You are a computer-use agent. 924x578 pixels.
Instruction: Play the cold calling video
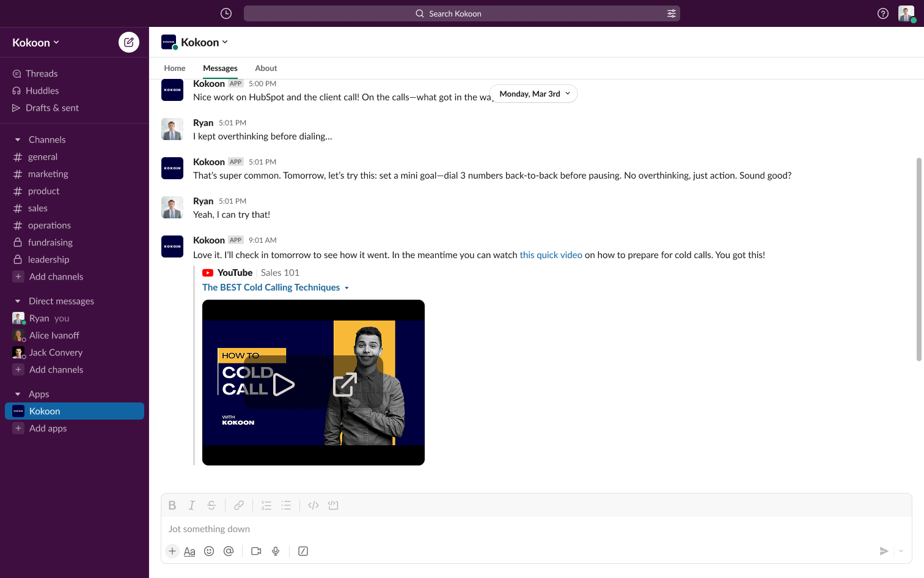point(283,385)
